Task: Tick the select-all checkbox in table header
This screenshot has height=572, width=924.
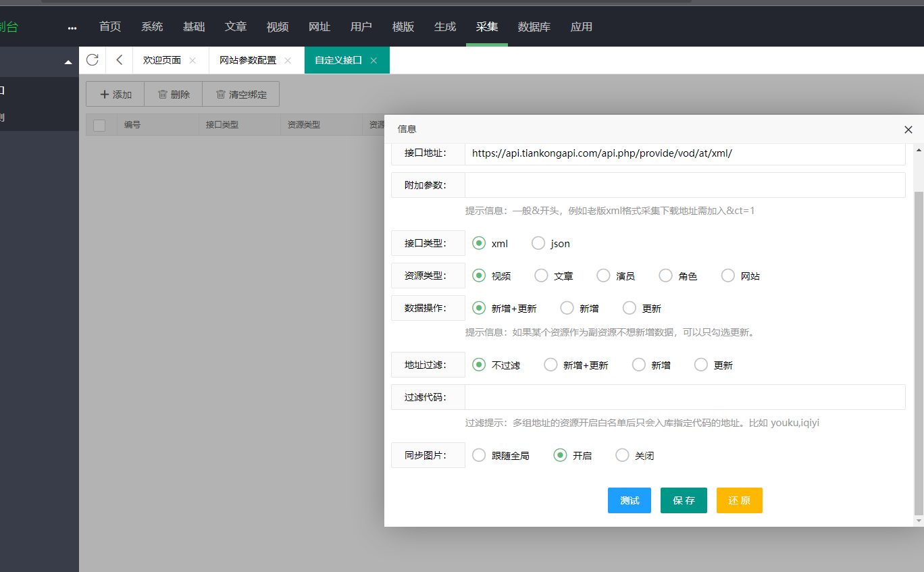Action: click(x=99, y=125)
